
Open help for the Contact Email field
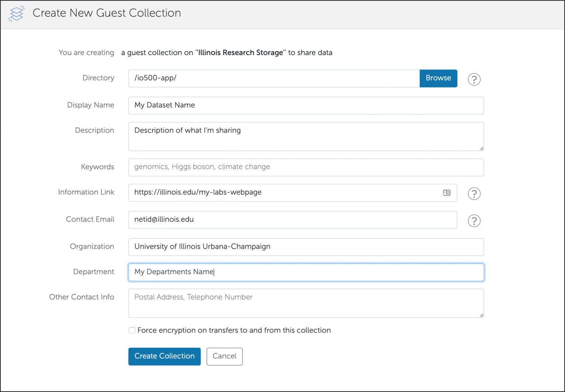click(x=474, y=221)
